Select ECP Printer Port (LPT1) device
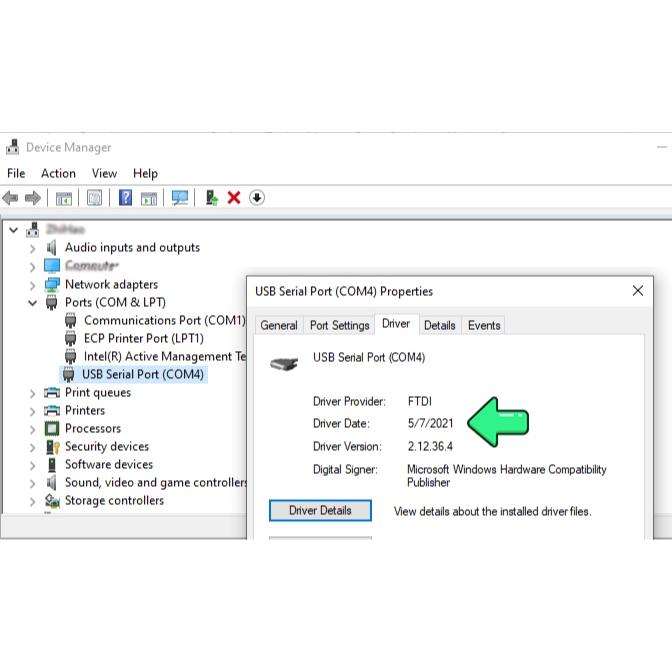Image resolution: width=672 pixels, height=672 pixels. tap(143, 338)
